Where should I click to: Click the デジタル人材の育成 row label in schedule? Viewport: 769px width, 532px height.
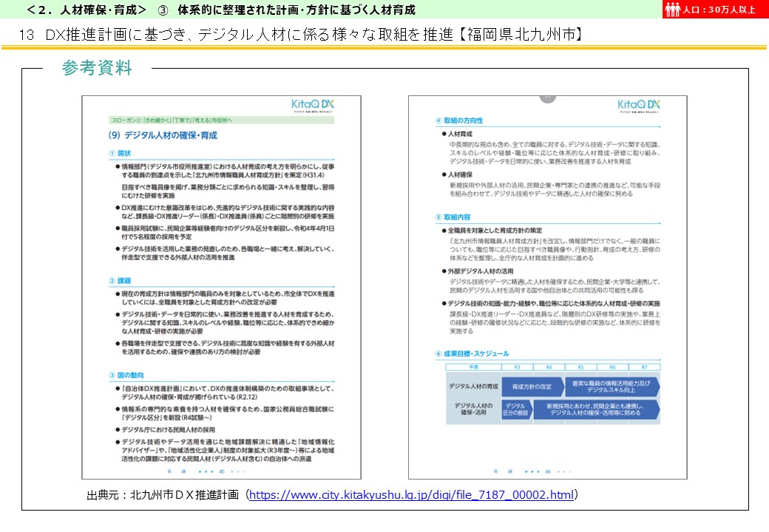click(473, 386)
